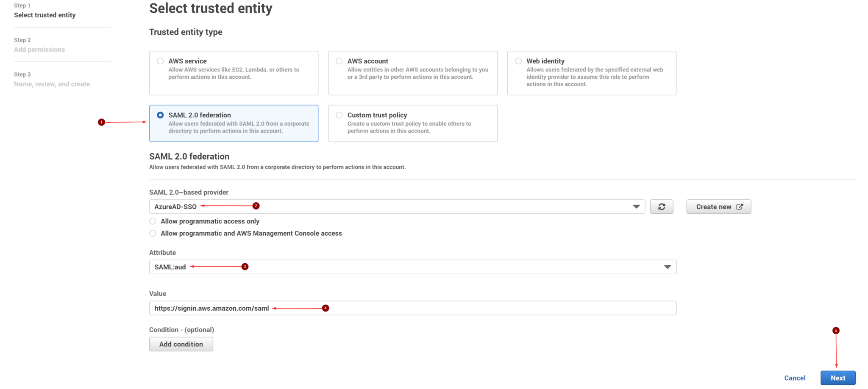Expand the Attribute dropdown showing SAML:aud
The image size is (868, 389).
tap(412, 267)
